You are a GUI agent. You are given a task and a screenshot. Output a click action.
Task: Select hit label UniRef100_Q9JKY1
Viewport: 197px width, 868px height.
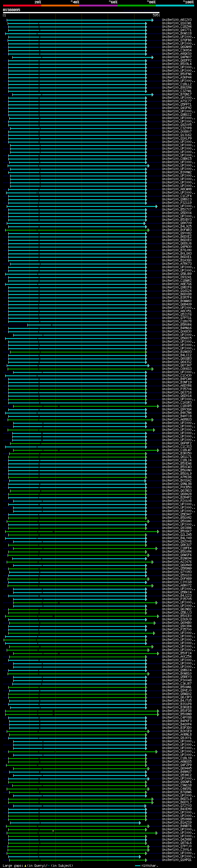tap(177, 738)
